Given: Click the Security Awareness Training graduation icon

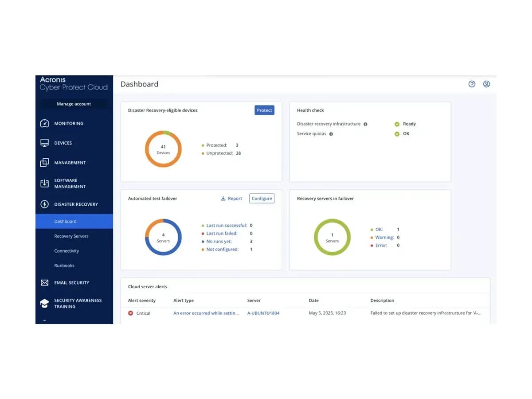Looking at the screenshot, I should tap(44, 303).
